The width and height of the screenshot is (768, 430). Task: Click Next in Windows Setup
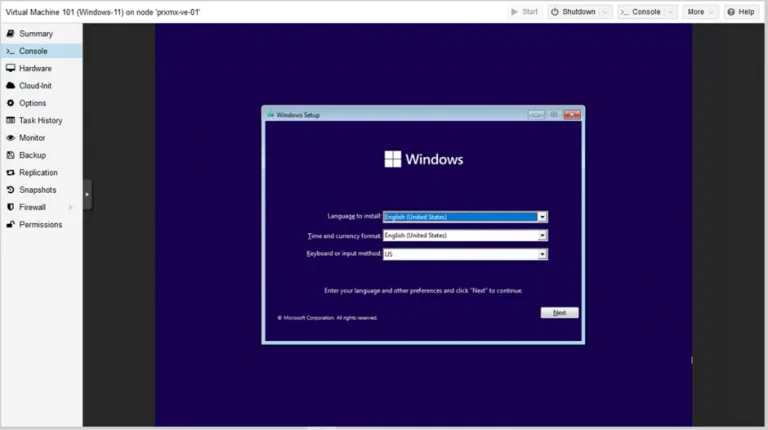(x=559, y=312)
